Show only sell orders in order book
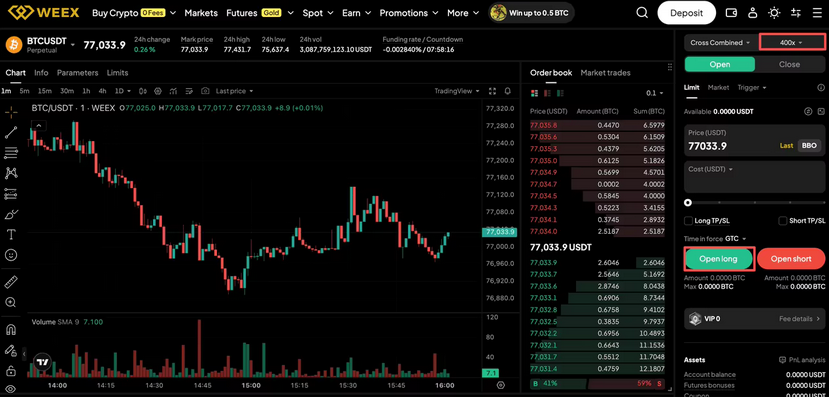 pos(547,93)
